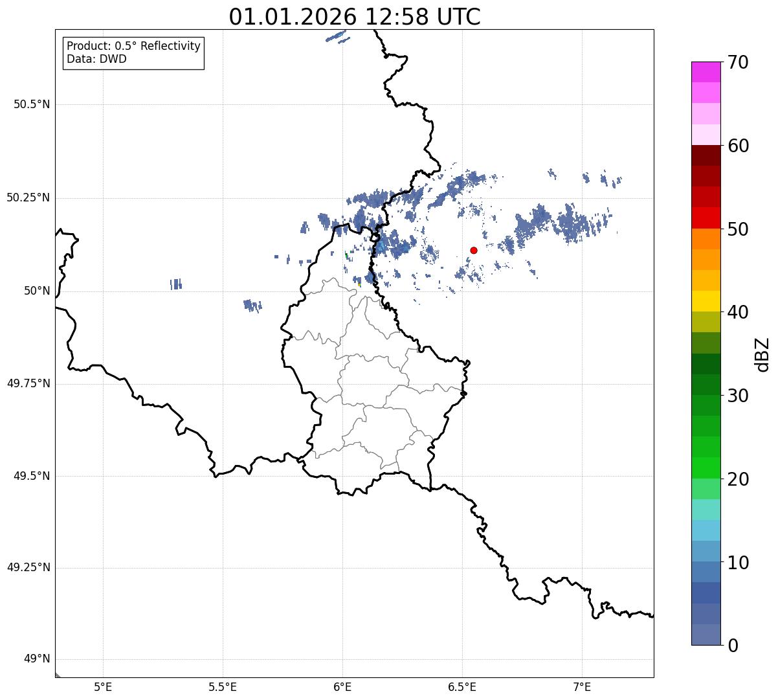778x700 pixels.
Task: Click the cyan-blue swatch above 10 dBZ
Action: pyautogui.click(x=706, y=530)
